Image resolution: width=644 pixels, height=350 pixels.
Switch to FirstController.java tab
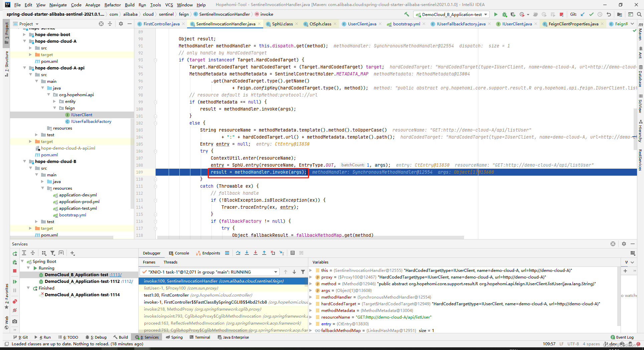[161, 24]
